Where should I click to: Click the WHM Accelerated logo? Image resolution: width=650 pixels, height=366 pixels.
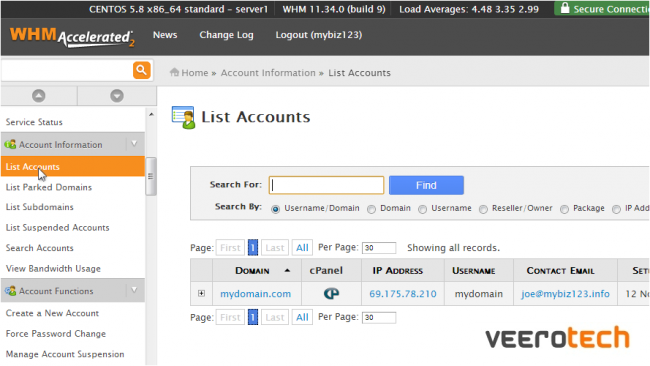(72, 36)
